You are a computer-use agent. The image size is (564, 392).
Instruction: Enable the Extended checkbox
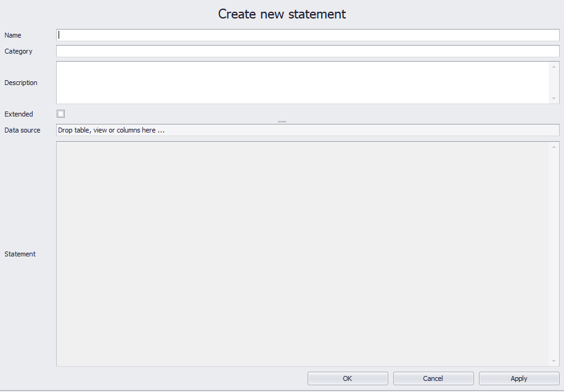coord(61,114)
